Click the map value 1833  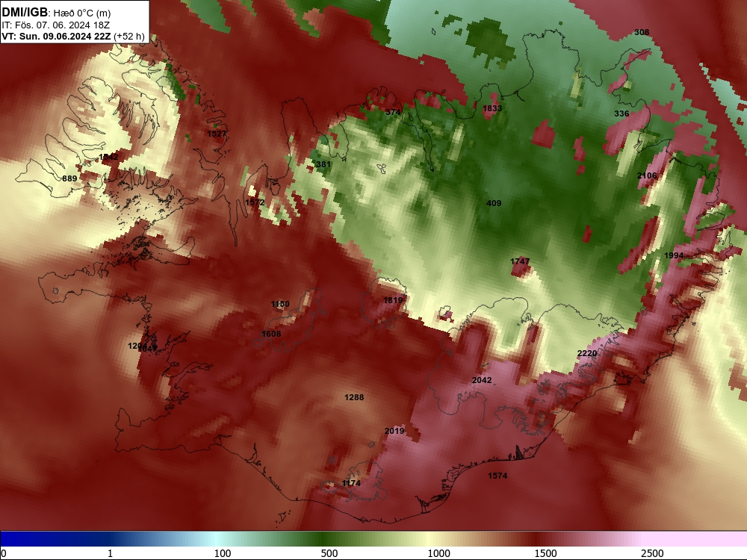click(x=492, y=108)
